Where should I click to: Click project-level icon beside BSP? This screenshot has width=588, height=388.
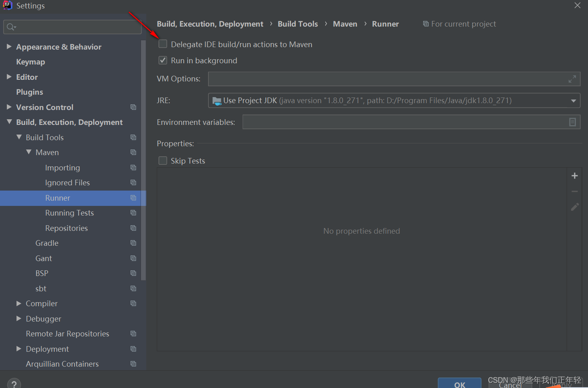pyautogui.click(x=133, y=273)
